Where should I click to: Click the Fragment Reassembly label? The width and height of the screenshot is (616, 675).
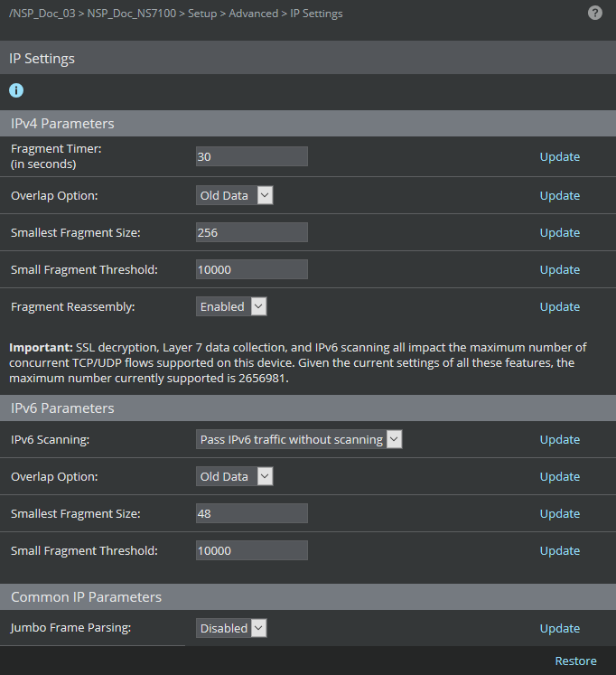coord(72,306)
